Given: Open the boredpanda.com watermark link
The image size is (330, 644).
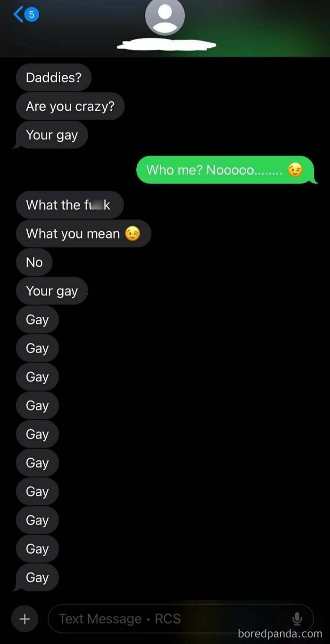Looking at the screenshot, I should tap(280, 634).
